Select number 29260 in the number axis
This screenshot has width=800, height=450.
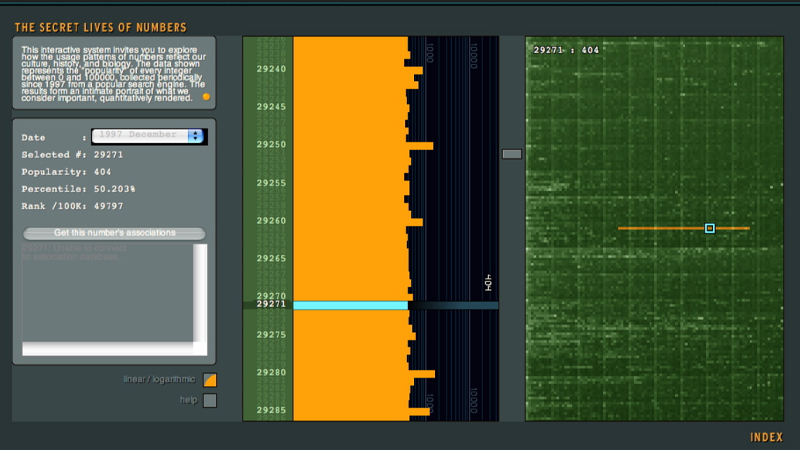point(271,221)
